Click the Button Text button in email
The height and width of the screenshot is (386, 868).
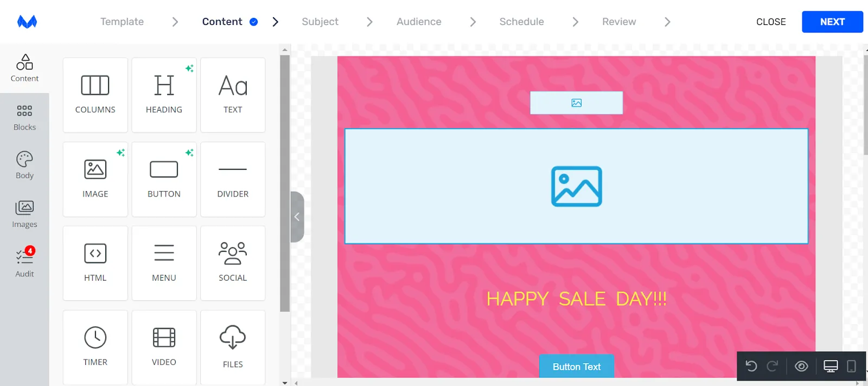coord(577,366)
